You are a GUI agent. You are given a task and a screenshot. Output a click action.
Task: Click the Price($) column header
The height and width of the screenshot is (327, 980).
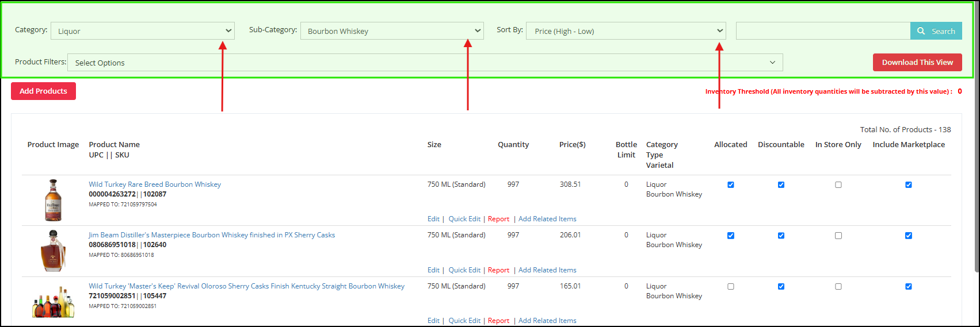click(572, 145)
